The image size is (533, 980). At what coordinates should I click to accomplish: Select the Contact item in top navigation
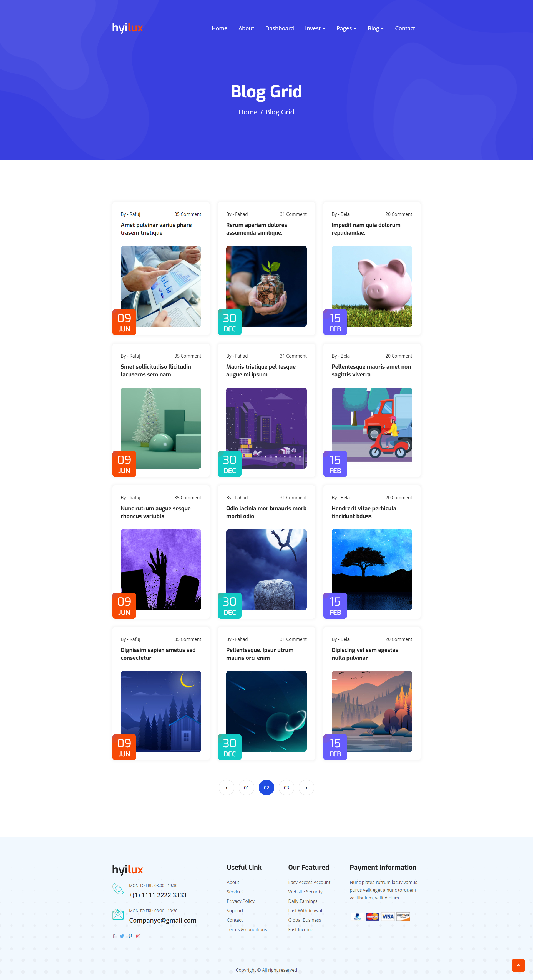click(x=404, y=28)
